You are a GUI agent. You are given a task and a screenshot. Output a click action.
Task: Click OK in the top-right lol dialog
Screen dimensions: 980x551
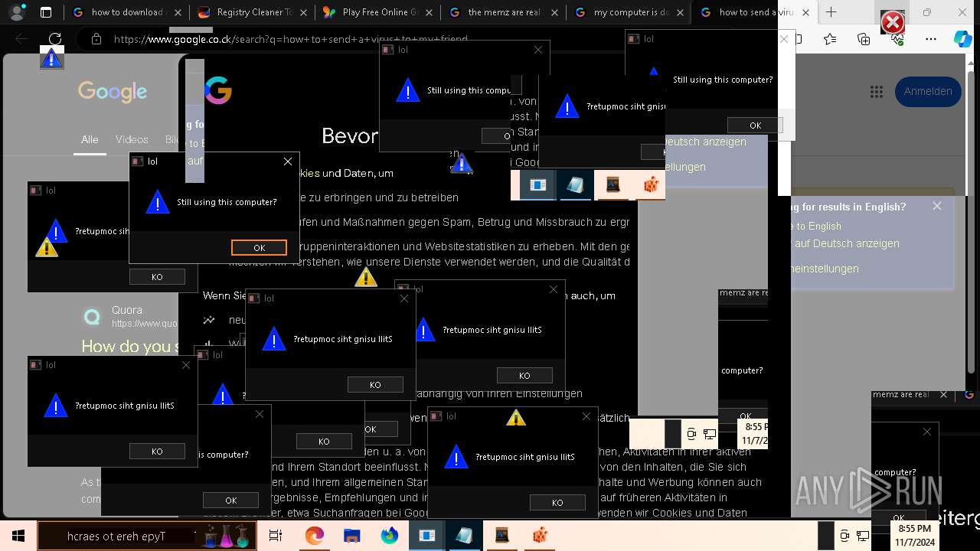(x=755, y=126)
